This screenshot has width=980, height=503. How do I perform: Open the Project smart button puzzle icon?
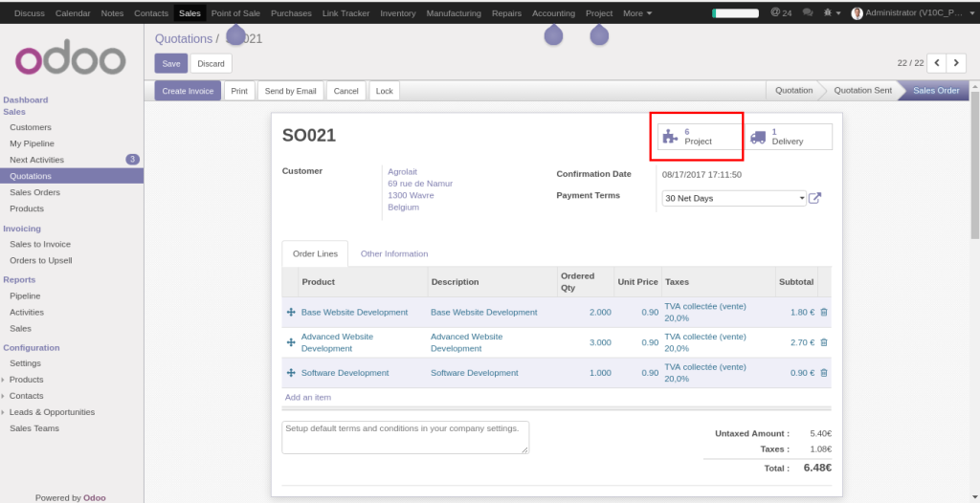pyautogui.click(x=670, y=137)
